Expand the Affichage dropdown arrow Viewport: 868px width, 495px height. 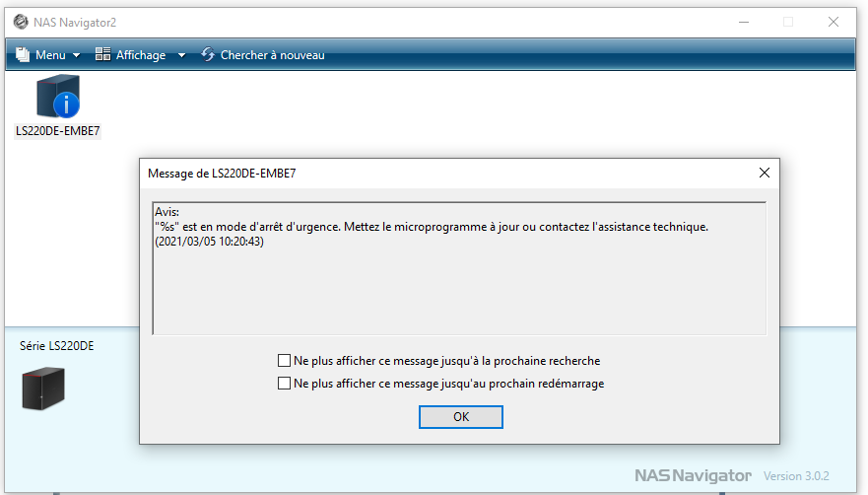tap(181, 55)
